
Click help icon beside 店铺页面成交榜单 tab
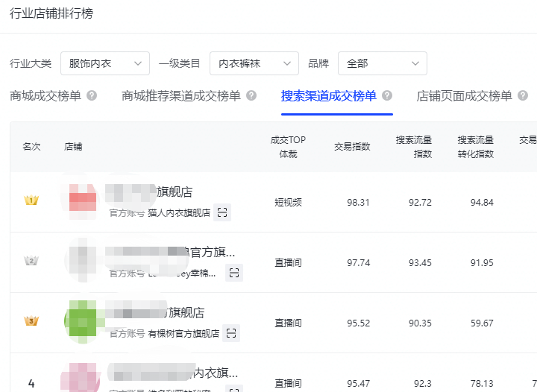click(523, 96)
